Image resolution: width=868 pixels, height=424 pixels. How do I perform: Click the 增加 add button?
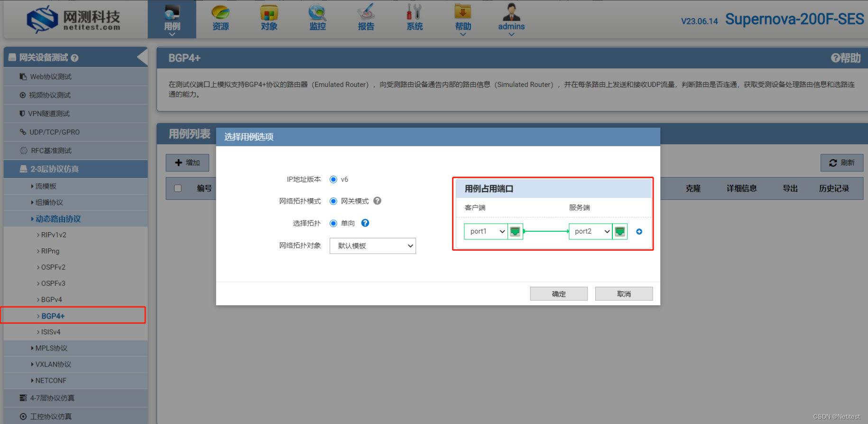click(x=187, y=162)
